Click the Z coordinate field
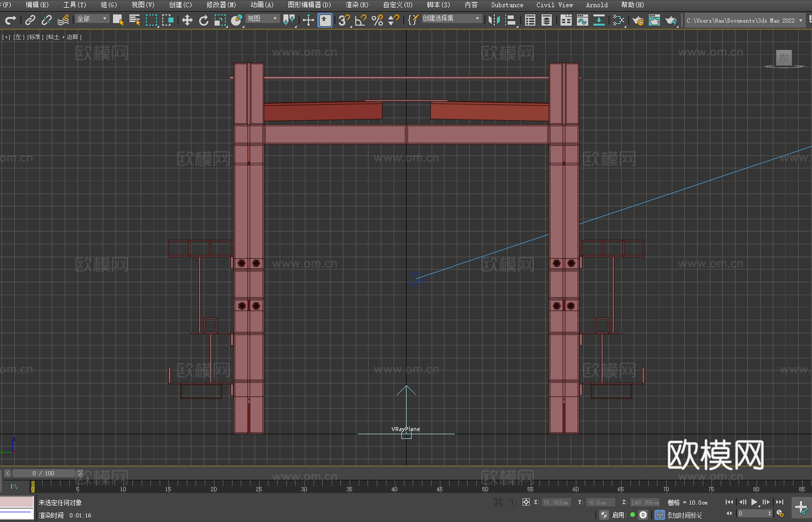This screenshot has width=812, height=522. click(645, 502)
